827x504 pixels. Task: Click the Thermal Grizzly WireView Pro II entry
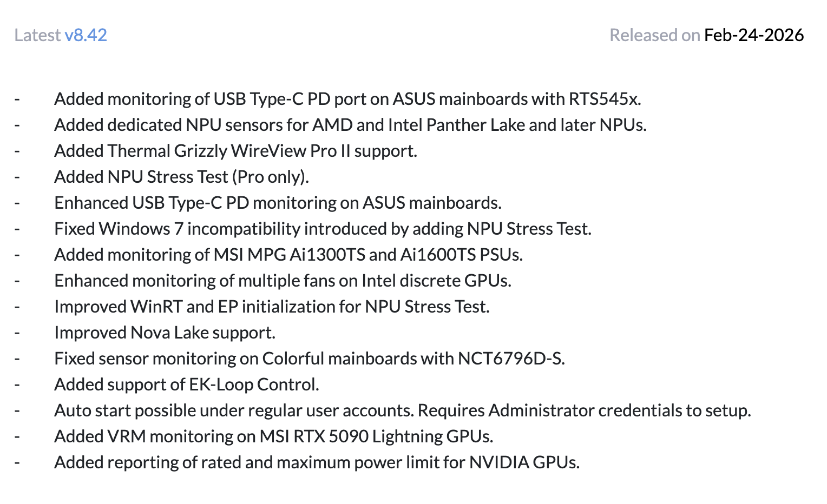pos(235,151)
